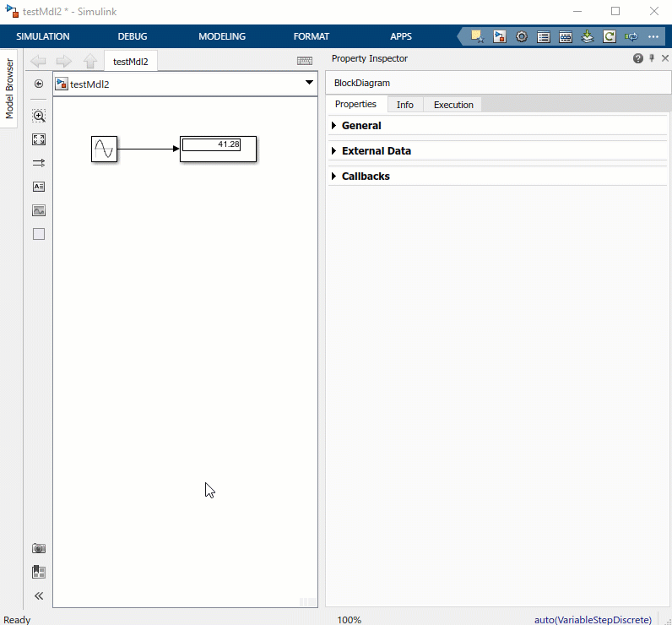Expand the External Data section
672x625 pixels.
(376, 151)
